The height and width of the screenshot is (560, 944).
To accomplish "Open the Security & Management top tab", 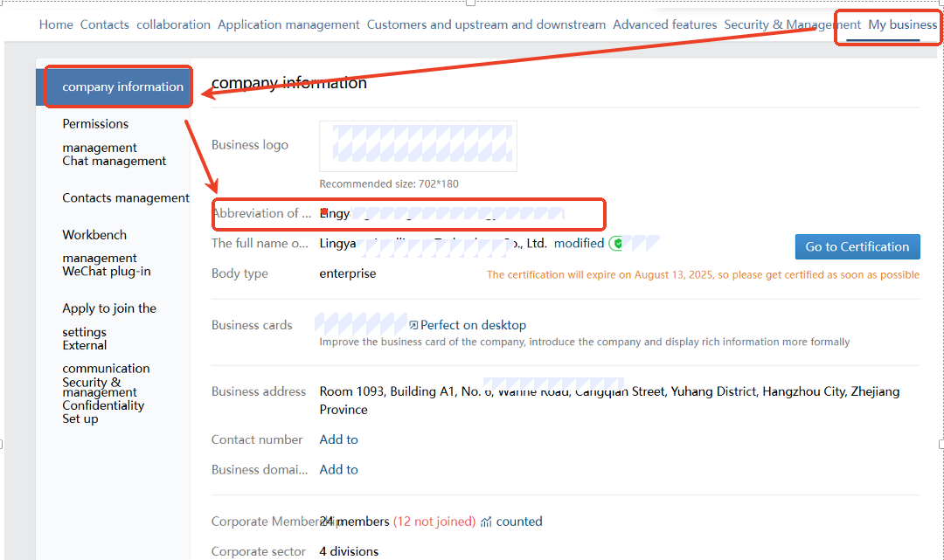I will [792, 24].
